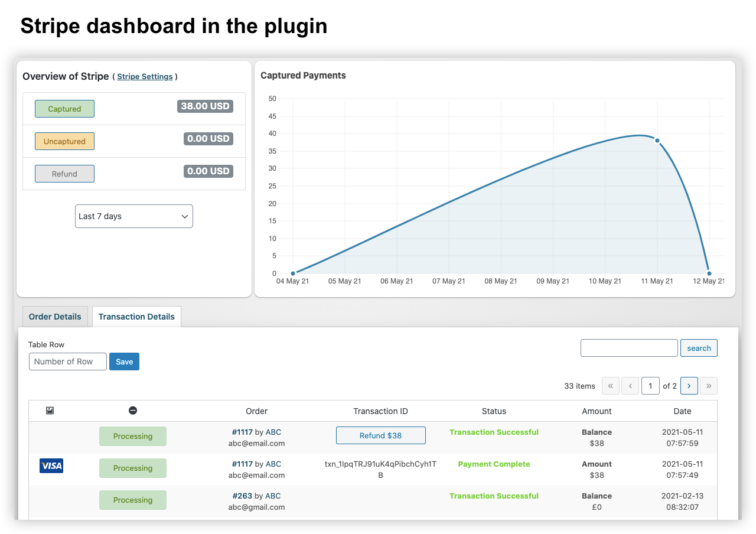Click Transaction Successful status for order #263

click(x=494, y=496)
